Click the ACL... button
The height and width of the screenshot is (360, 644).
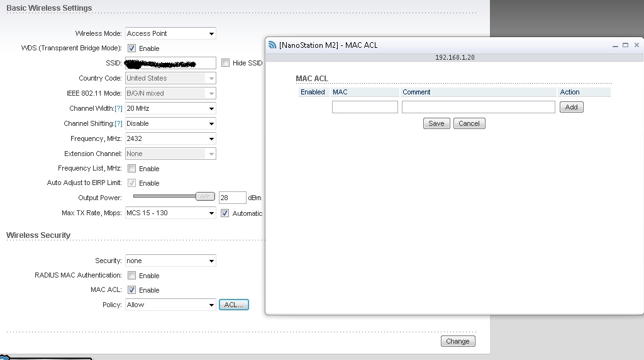pos(234,305)
